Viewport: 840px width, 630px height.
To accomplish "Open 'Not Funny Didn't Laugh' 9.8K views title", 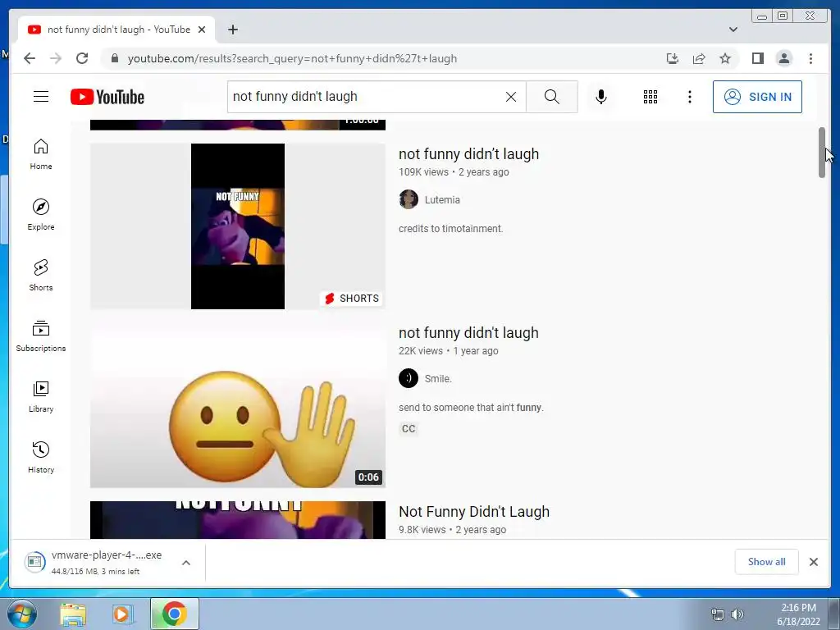I will pyautogui.click(x=474, y=512).
